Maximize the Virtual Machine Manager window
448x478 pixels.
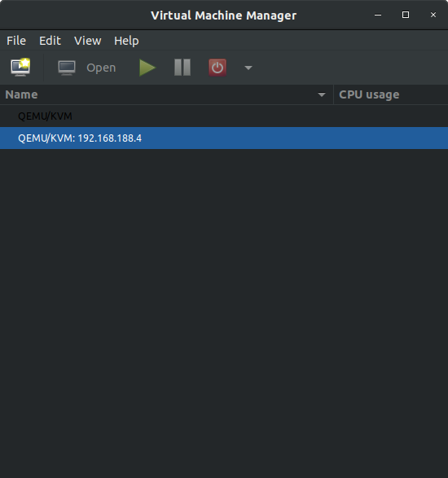406,15
